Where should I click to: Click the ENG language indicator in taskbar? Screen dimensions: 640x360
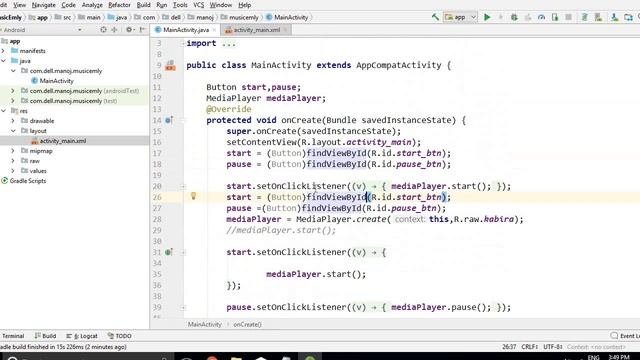click(x=593, y=357)
